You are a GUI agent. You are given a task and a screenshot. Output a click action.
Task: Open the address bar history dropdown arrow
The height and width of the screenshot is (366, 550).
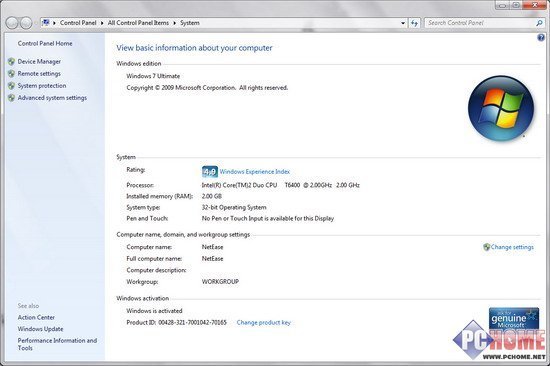click(403, 23)
